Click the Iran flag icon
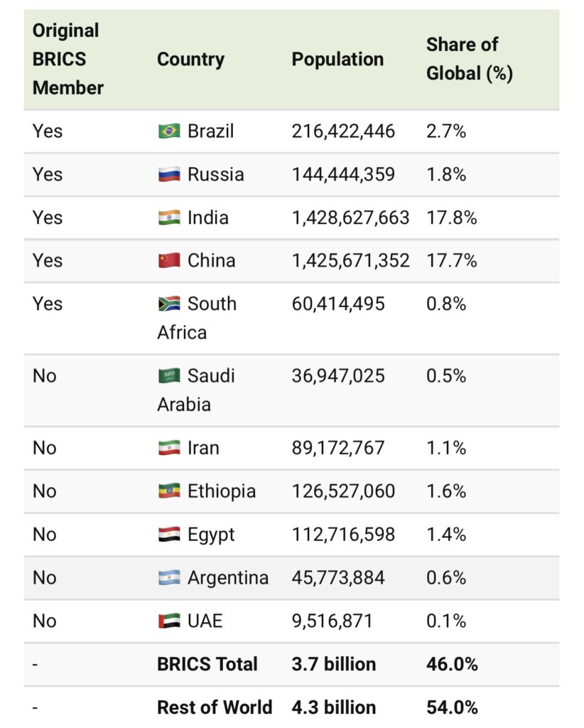584x728 pixels. (x=169, y=448)
